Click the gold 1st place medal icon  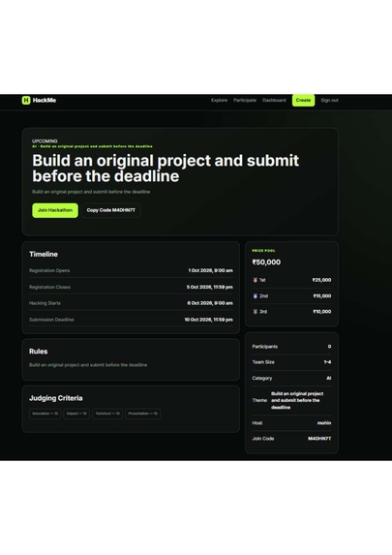coord(256,280)
